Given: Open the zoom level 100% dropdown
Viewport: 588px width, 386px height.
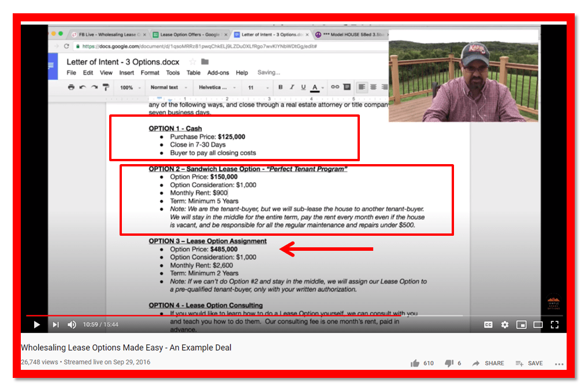Looking at the screenshot, I should click(x=129, y=88).
